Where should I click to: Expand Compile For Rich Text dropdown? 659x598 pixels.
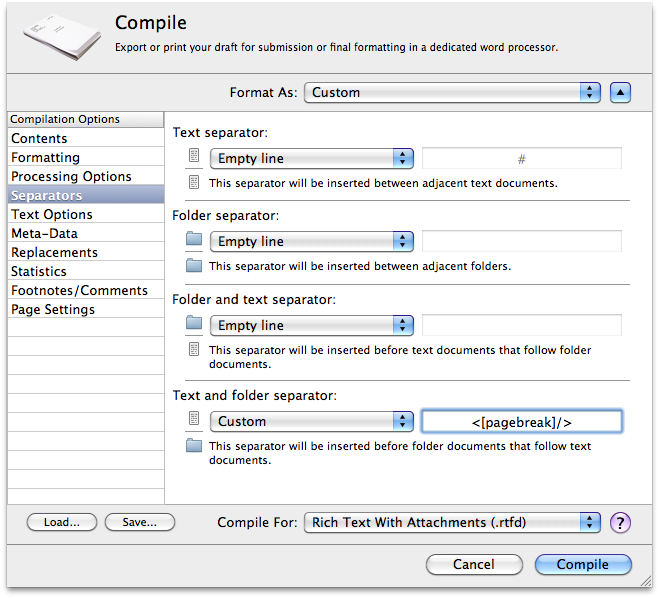(452, 522)
